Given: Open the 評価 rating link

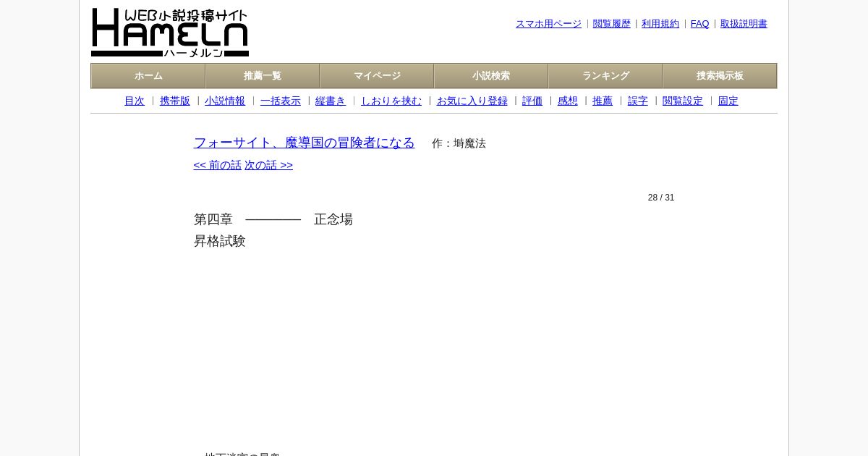Looking at the screenshot, I should (x=532, y=101).
